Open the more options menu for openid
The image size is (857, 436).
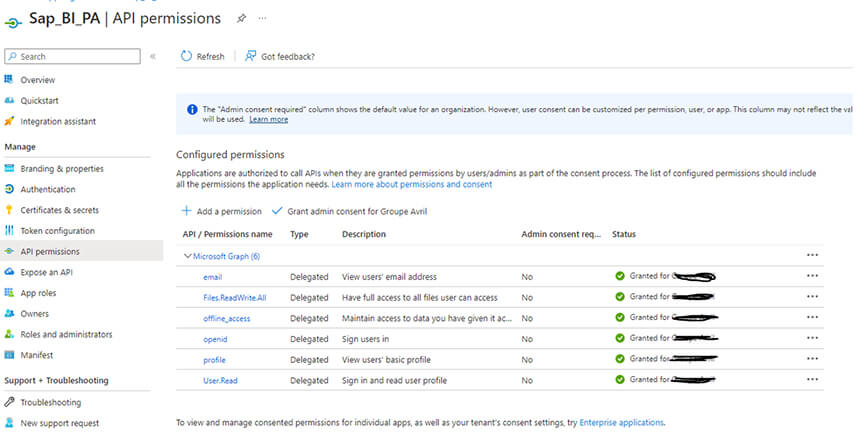[x=812, y=338]
